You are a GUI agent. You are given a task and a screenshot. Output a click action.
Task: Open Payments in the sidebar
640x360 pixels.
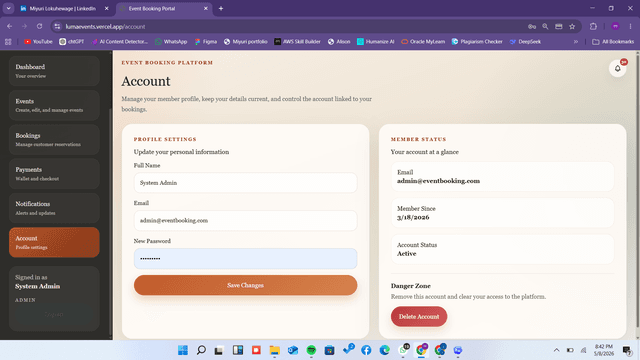(x=54, y=174)
